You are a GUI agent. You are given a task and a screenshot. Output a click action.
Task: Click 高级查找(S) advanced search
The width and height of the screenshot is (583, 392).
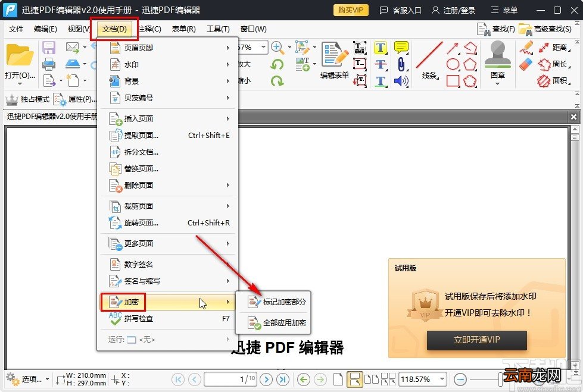(x=545, y=29)
